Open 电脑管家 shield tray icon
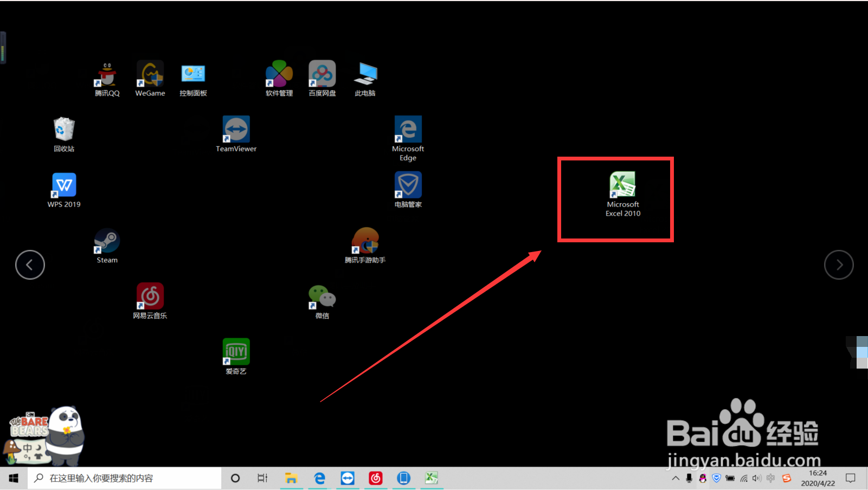868x490 pixels. tap(716, 478)
